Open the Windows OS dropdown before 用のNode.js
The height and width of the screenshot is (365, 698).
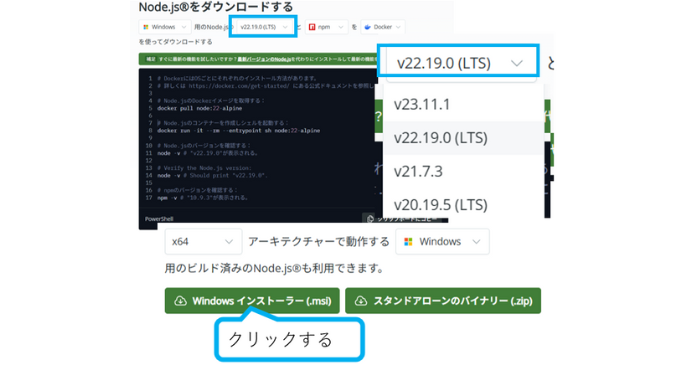164,27
